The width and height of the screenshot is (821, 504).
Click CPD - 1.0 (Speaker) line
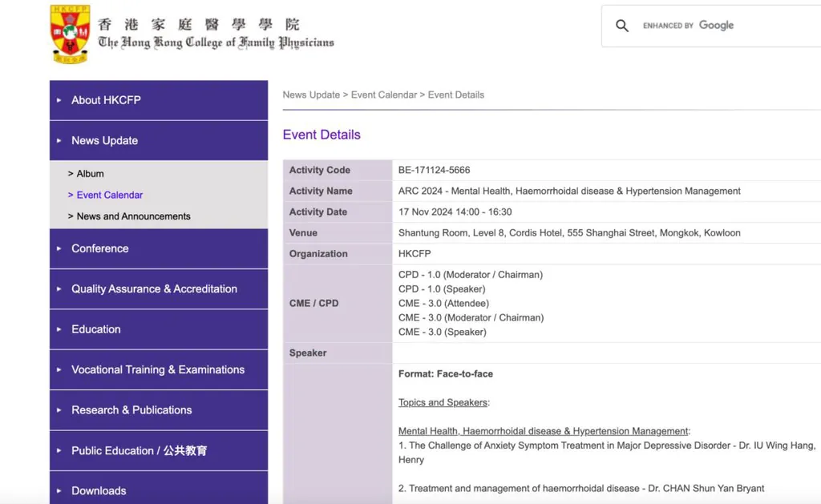point(442,289)
